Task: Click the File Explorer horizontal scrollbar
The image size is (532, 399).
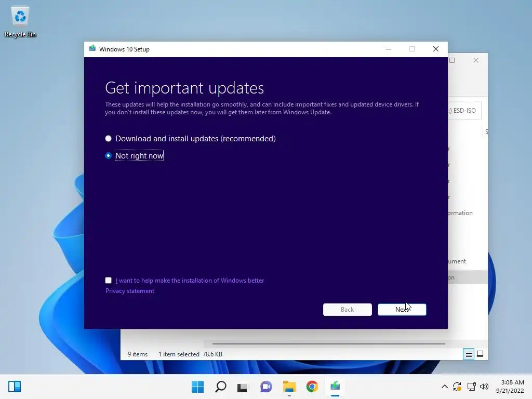Action: (328, 344)
